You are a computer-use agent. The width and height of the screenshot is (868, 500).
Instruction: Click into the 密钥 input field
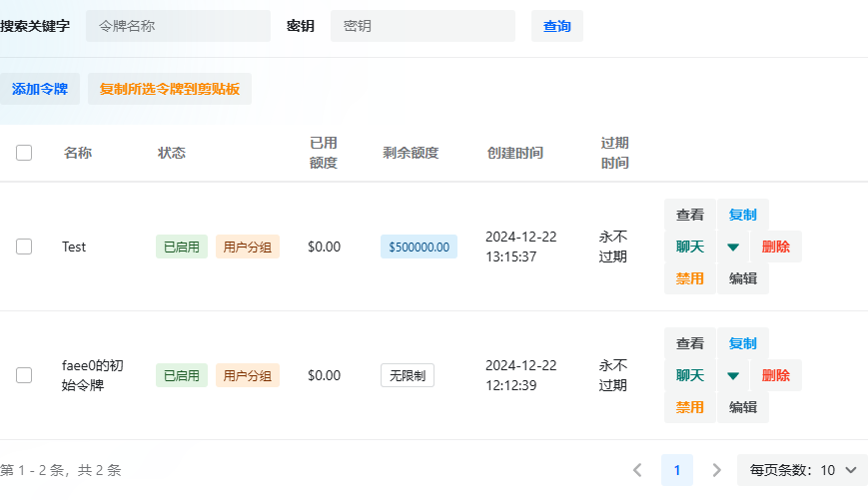423,26
